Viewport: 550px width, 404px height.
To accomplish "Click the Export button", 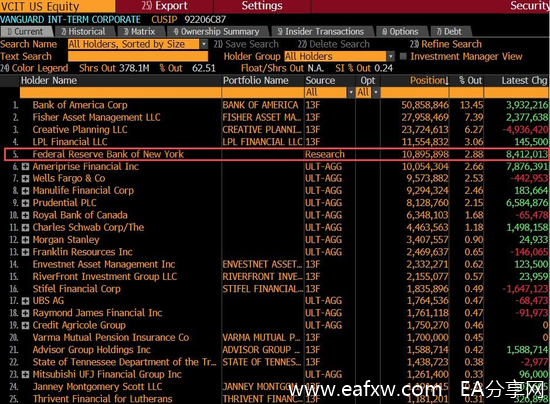I will click(x=165, y=6).
